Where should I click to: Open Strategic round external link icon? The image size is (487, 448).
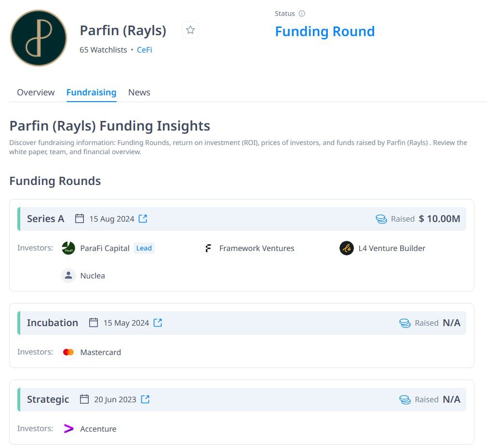coord(145,399)
